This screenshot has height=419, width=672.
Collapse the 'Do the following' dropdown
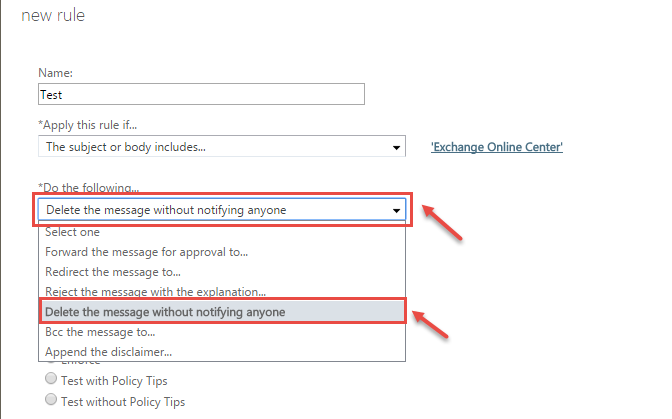pos(222,210)
